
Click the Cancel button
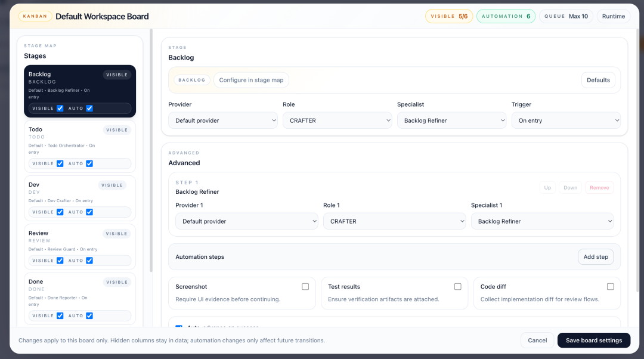[537, 340]
